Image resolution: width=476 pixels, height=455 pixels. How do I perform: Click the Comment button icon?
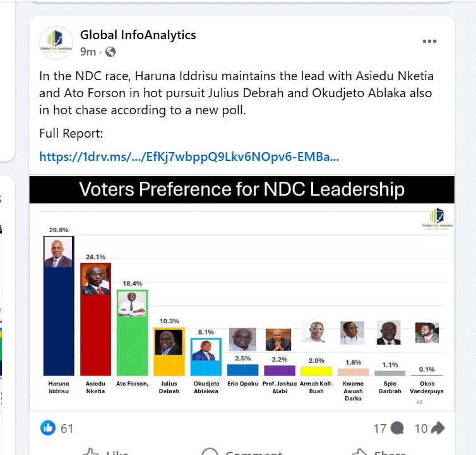click(x=210, y=451)
